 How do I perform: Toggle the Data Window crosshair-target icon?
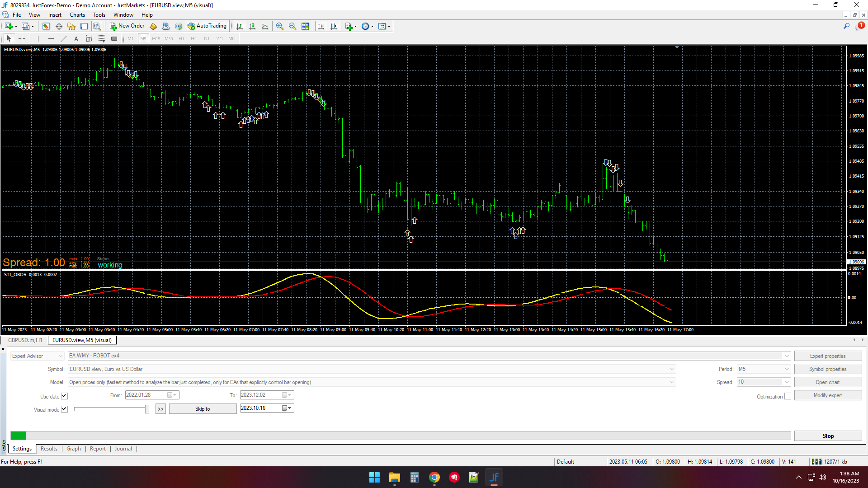click(59, 26)
